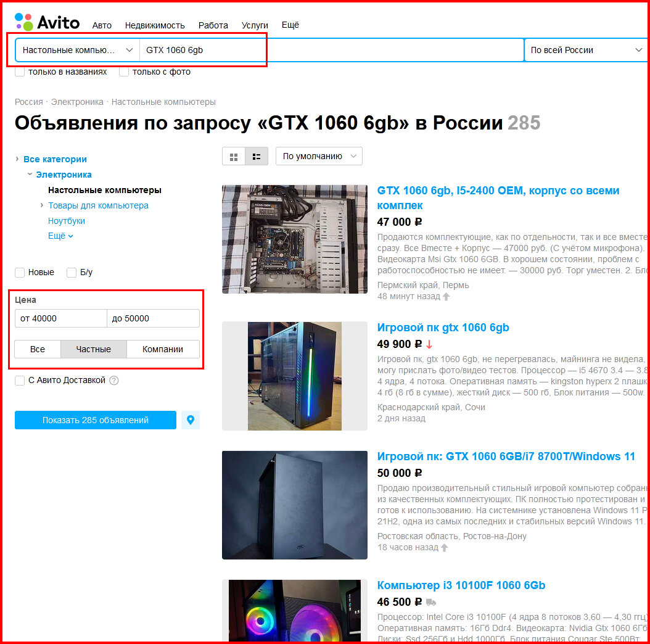650x644 pixels.
Task: Open Avito Delivery help question mark
Action: tap(114, 380)
